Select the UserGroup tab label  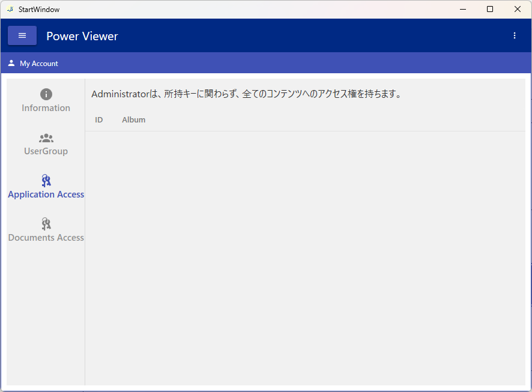pos(46,151)
